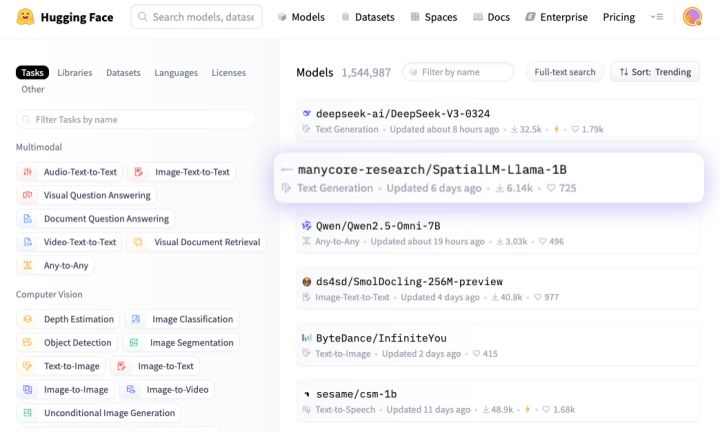Switch to the Tasks filter tab
This screenshot has width=720, height=432.
[32, 73]
